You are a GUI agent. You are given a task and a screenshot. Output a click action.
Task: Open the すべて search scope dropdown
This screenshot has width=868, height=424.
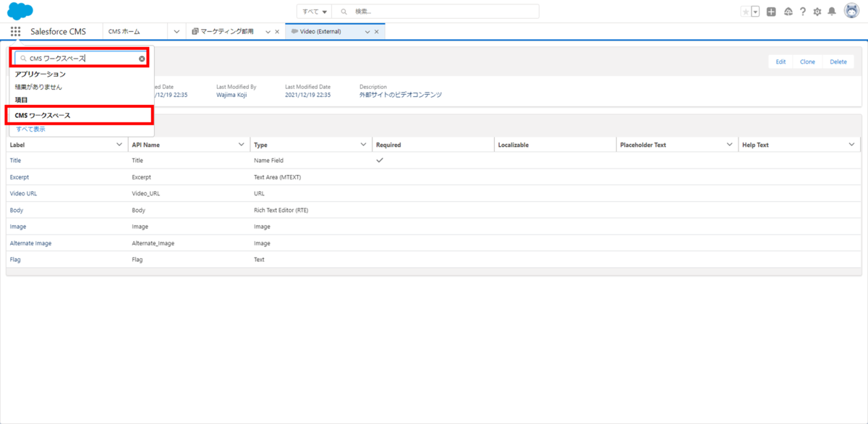314,12
